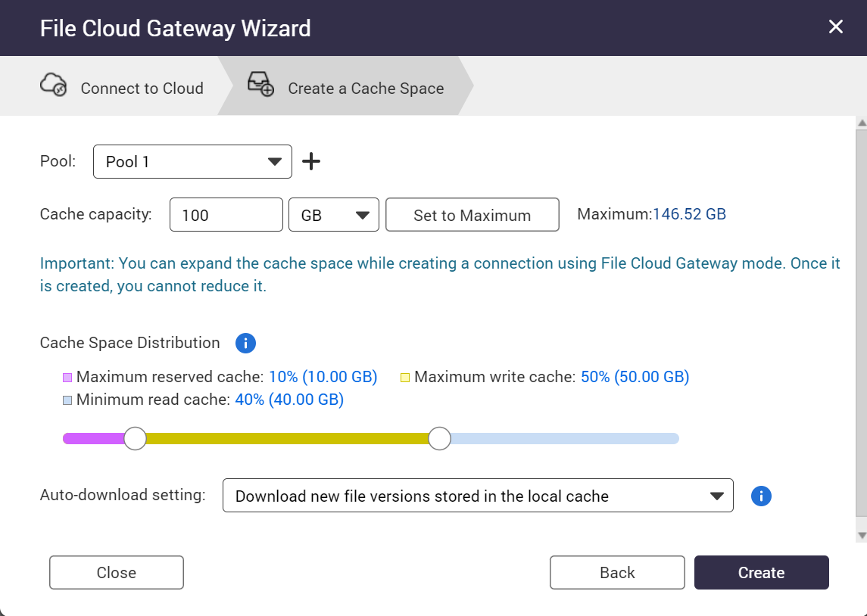Expand the Auto-download setting dropdown
867x616 pixels.
(x=478, y=496)
